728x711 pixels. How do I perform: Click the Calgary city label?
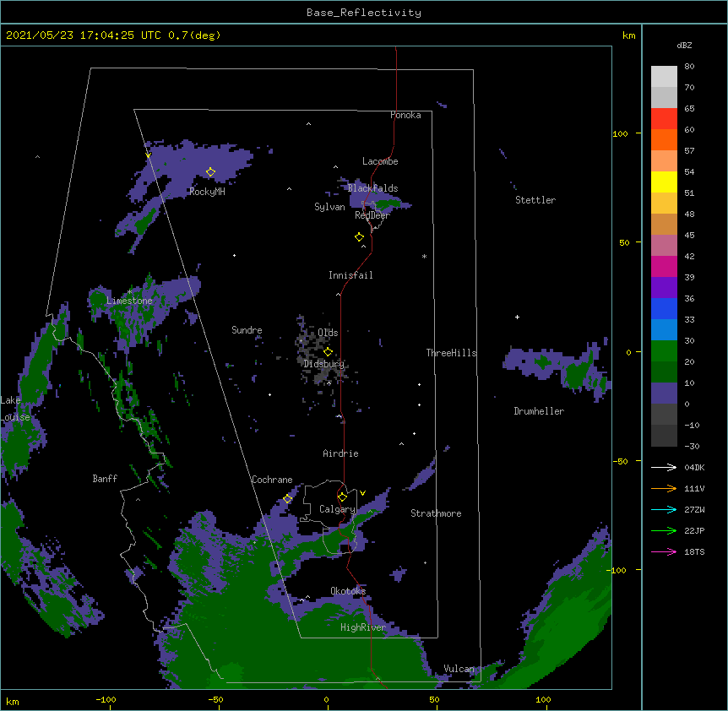coord(337,509)
